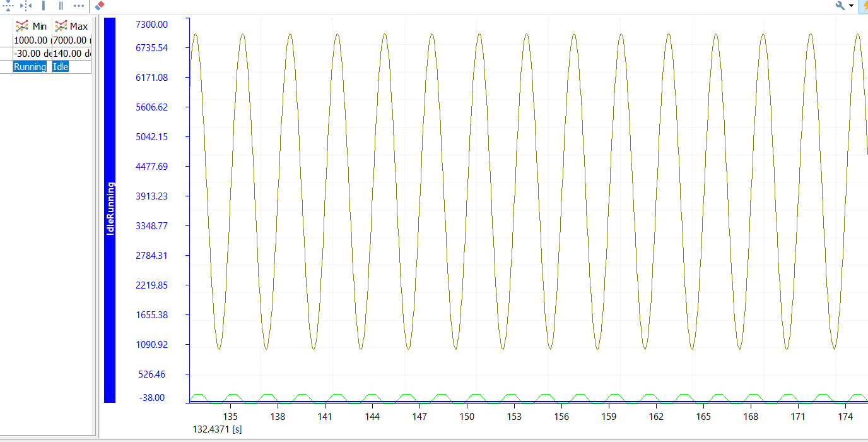Click the -38.00 y-axis label

point(151,397)
